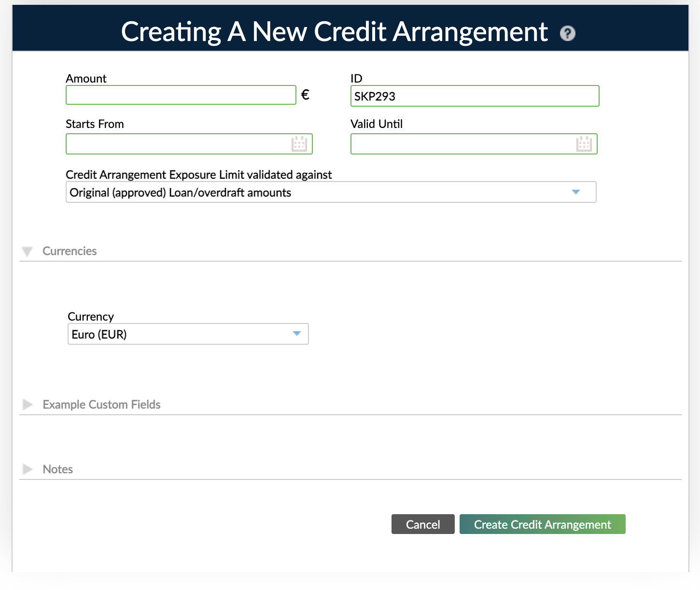Open the Credit Arrangement Exposure Limit dropdown
The image size is (700, 590).
331,192
